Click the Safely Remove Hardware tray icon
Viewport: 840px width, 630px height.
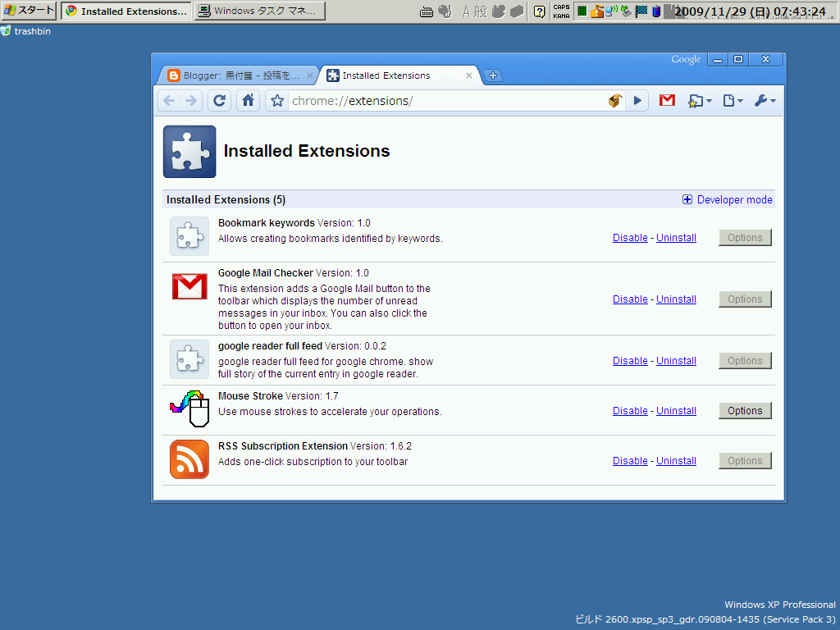pos(626,11)
